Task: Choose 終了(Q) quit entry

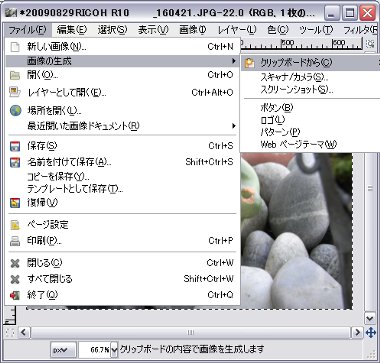Action: click(x=122, y=295)
